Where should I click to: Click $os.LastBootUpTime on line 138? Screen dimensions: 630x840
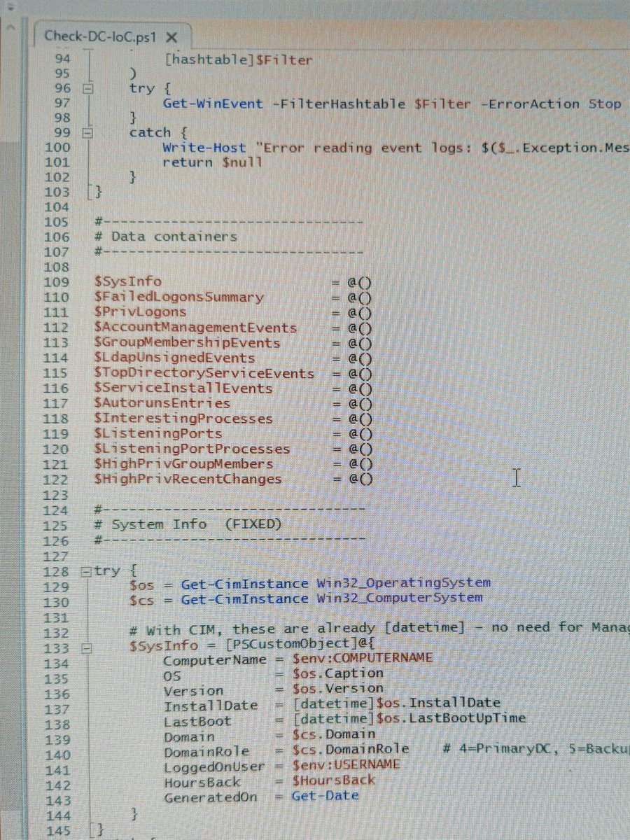point(451,718)
